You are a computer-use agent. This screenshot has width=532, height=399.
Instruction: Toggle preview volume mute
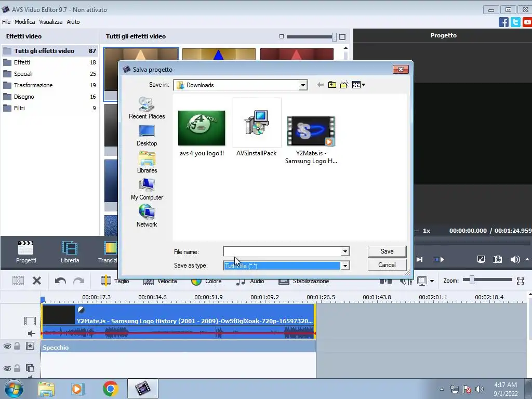(515, 260)
